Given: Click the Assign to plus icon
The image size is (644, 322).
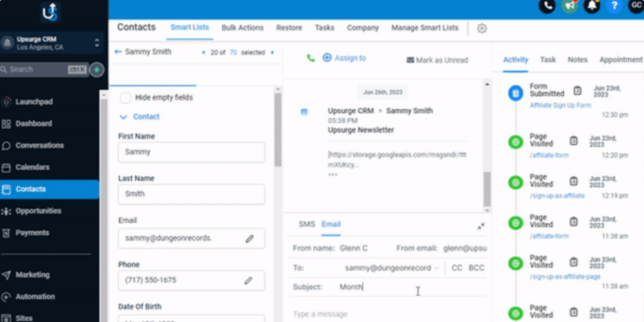Looking at the screenshot, I should coord(327,58).
